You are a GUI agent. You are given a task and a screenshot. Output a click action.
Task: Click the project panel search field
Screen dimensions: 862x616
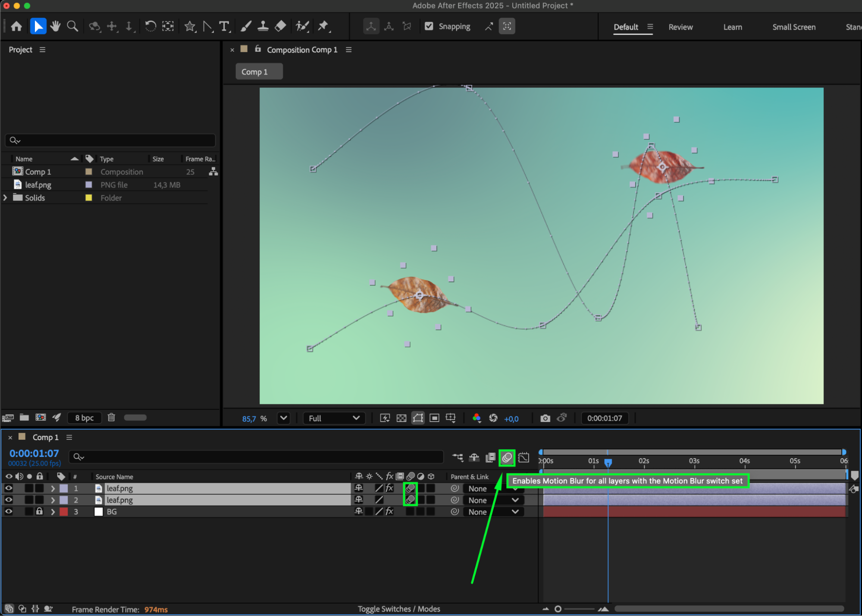(110, 140)
